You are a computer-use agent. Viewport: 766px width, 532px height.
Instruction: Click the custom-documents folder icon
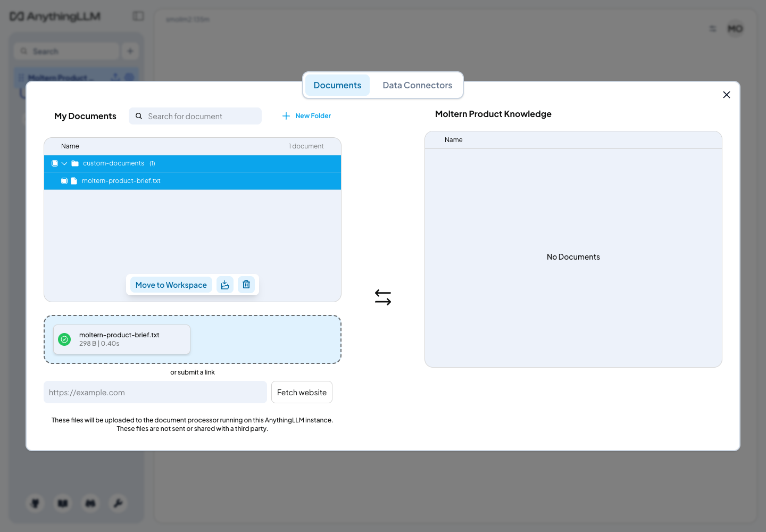75,163
